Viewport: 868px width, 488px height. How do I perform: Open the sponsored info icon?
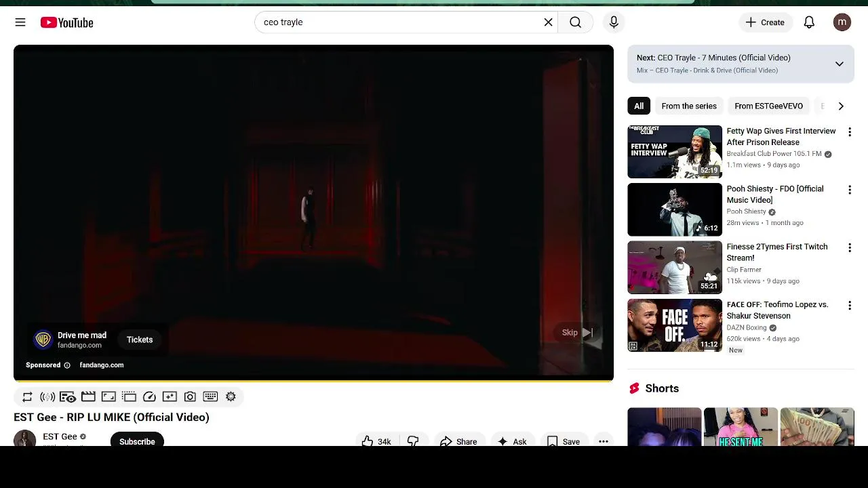(67, 365)
